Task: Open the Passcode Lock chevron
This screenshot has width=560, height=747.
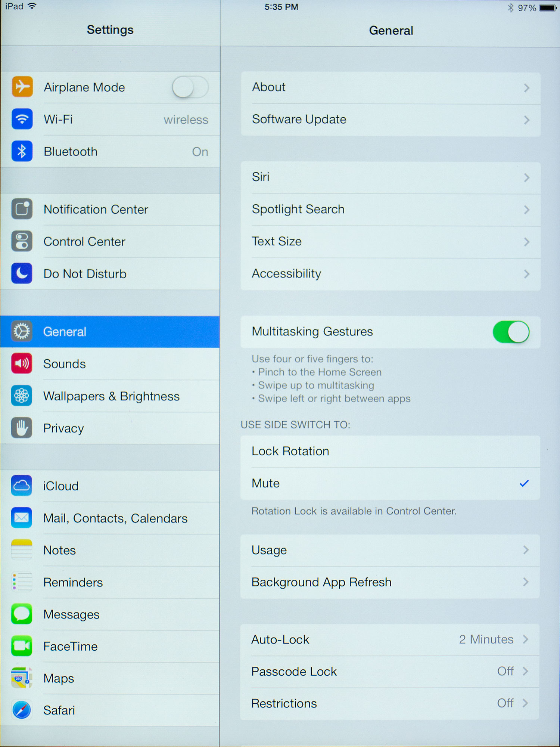Action: (525, 671)
